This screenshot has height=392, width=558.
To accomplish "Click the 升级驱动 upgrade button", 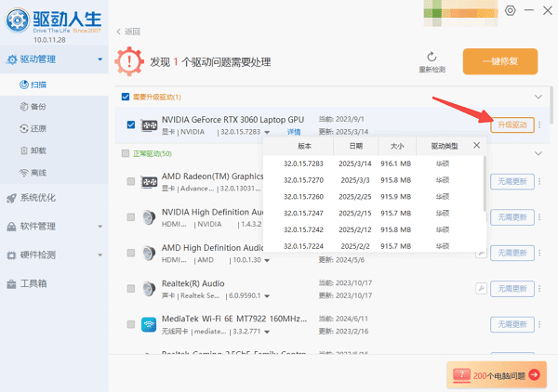I will point(512,124).
